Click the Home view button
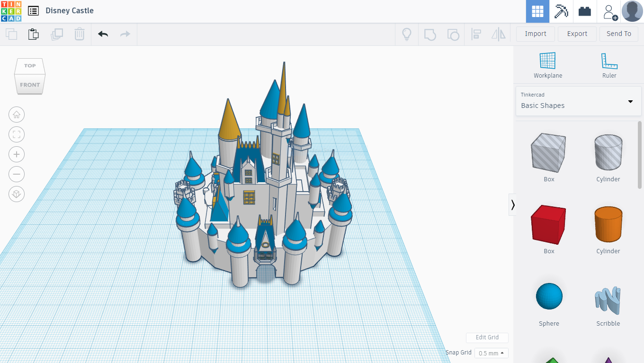This screenshot has width=644, height=363. 17,115
